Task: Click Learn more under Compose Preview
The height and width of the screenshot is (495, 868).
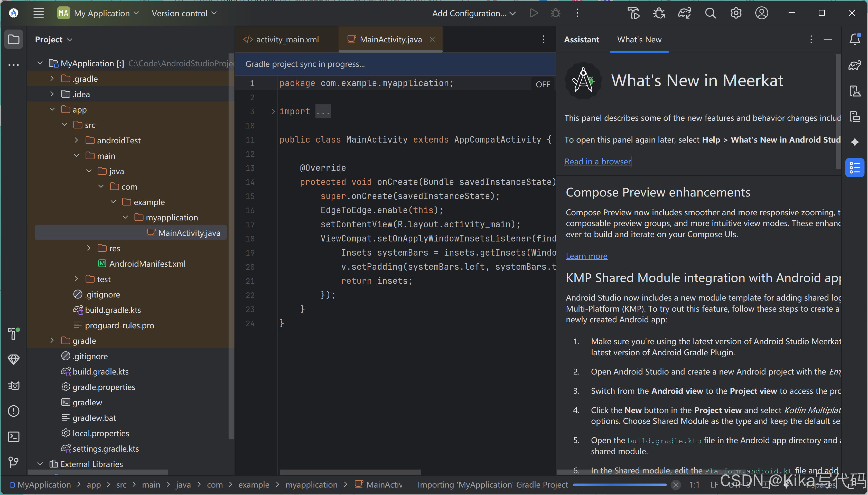Action: pos(586,256)
